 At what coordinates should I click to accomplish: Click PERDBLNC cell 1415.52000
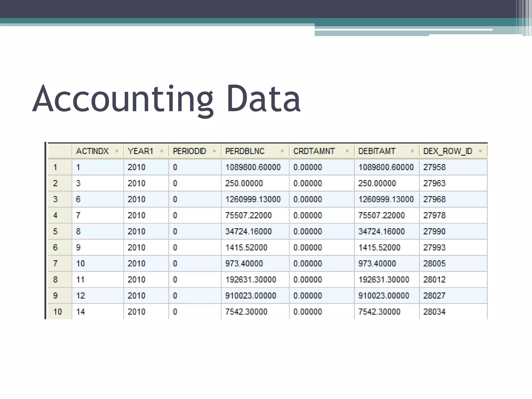click(x=255, y=247)
